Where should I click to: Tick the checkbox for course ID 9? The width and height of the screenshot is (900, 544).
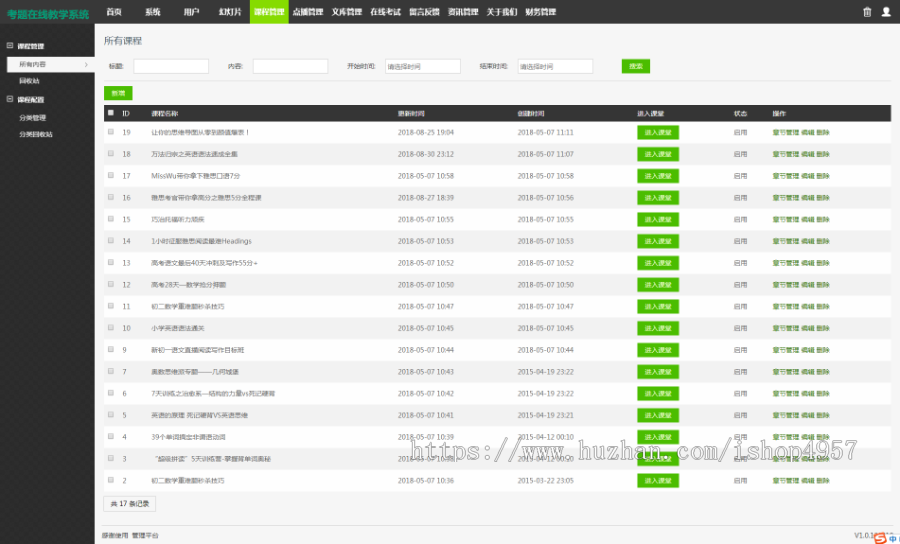[111, 350]
